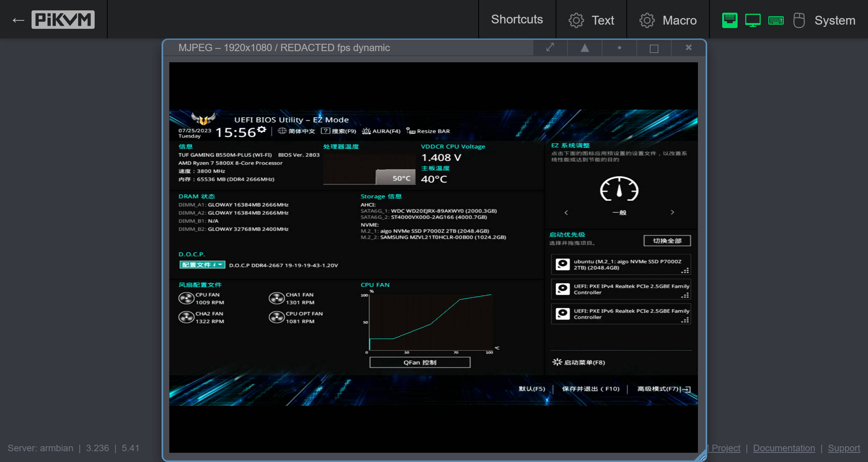Toggle AURA(F4) lighting mode
Screen dimensions: 868x462
[x=381, y=131]
